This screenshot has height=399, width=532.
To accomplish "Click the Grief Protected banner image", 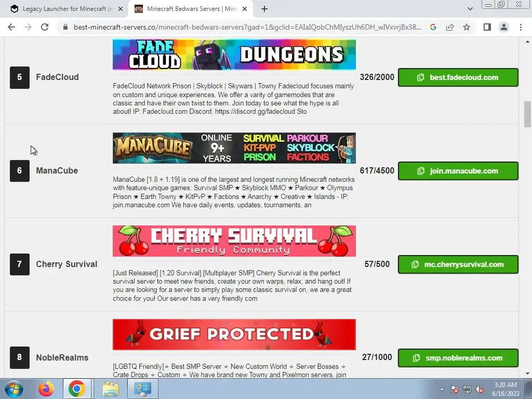I will pyautogui.click(x=234, y=335).
